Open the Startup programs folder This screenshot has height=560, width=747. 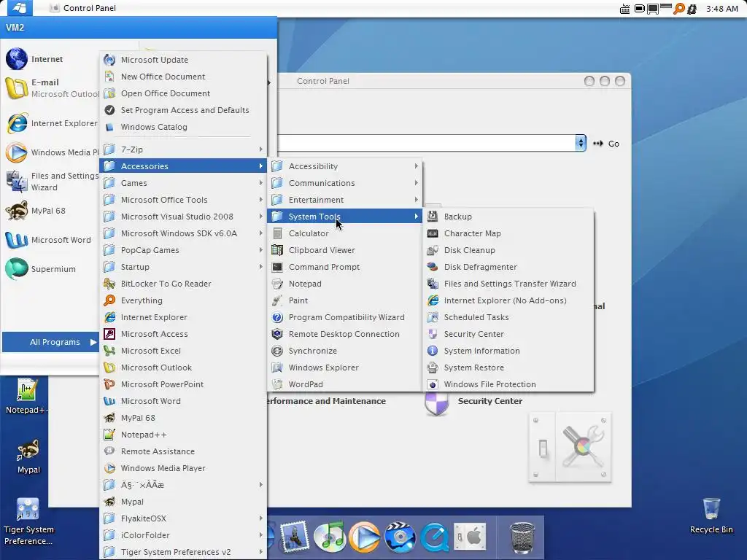pyautogui.click(x=183, y=267)
